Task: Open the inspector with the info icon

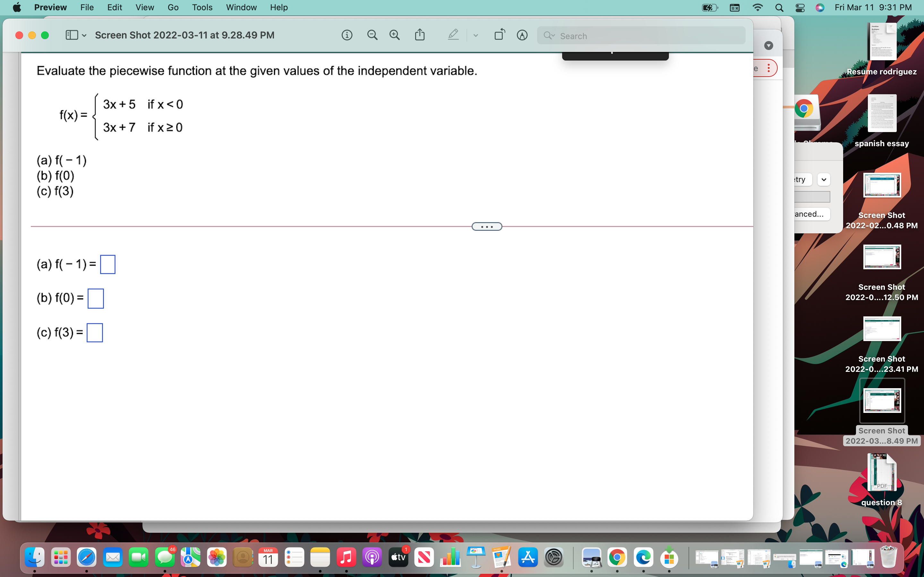Action: click(347, 35)
